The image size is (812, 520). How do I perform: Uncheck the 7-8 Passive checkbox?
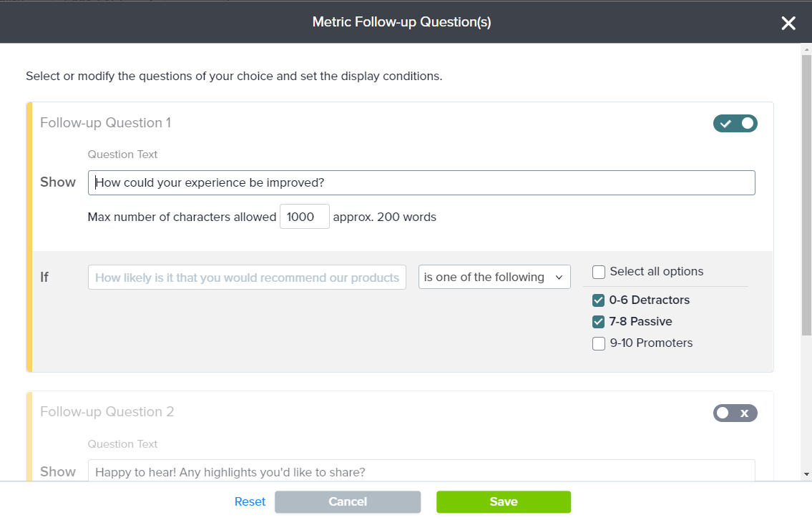click(600, 322)
